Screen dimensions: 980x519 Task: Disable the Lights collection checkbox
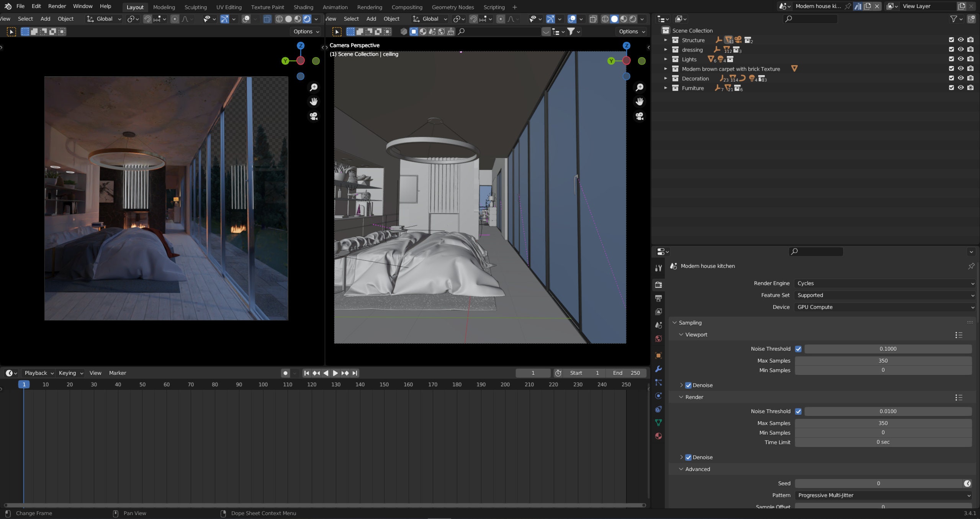(951, 59)
